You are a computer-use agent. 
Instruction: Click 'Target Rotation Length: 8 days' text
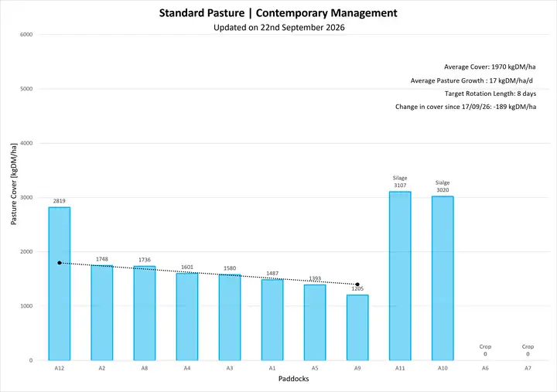pos(490,94)
